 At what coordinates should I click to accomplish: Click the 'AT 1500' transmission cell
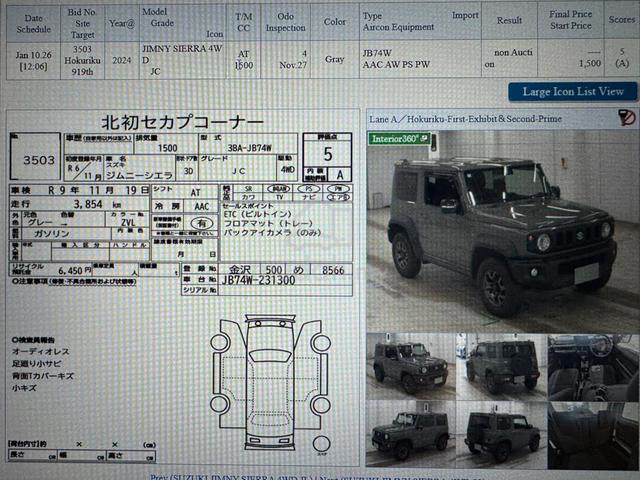[243, 60]
